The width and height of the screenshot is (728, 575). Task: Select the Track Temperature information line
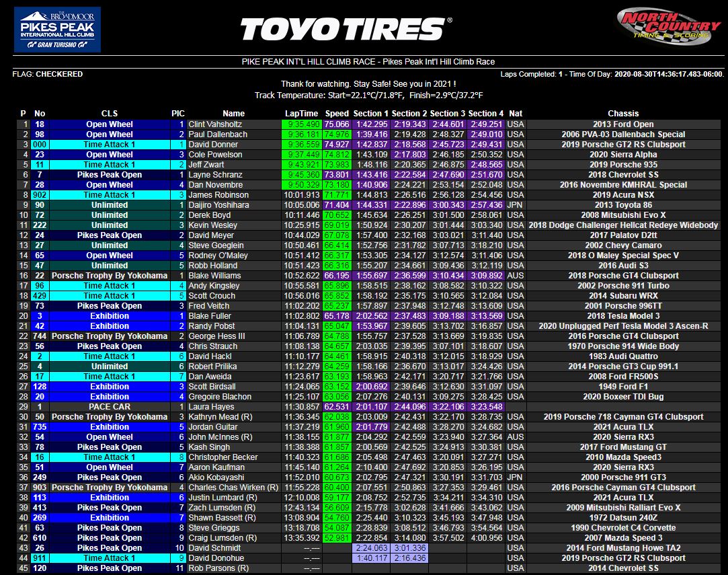click(364, 94)
